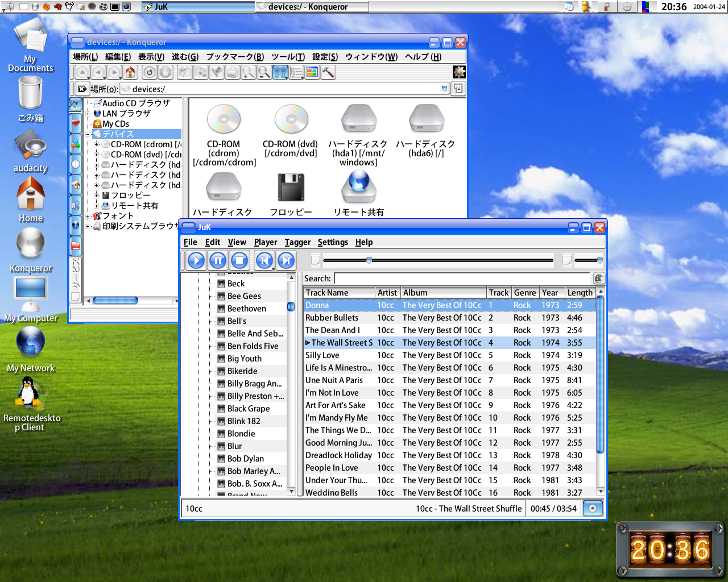Open the audacity desktop icon
Viewport: 728px width, 582px height.
(31, 145)
